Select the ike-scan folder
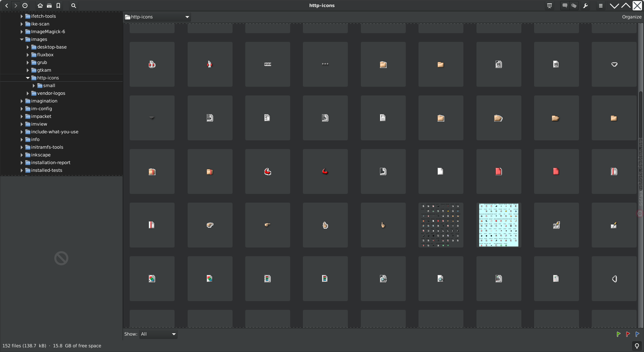Viewport: 644px width, 352px height. point(40,24)
